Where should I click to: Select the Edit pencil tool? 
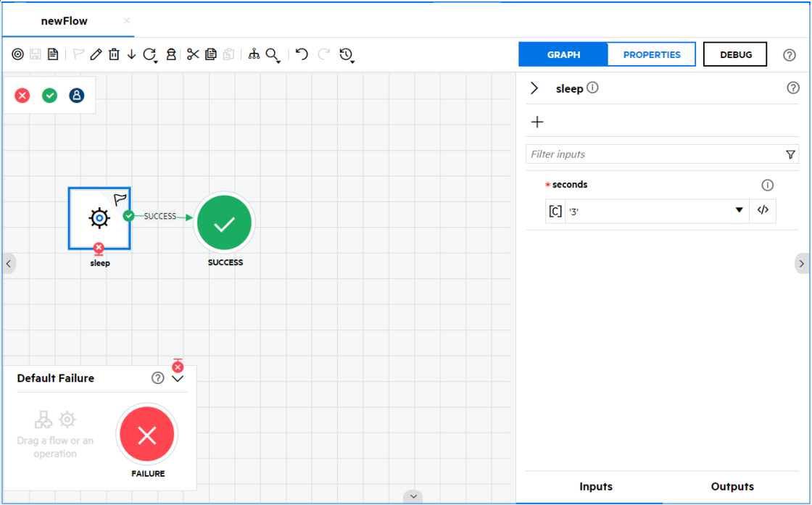pyautogui.click(x=96, y=54)
